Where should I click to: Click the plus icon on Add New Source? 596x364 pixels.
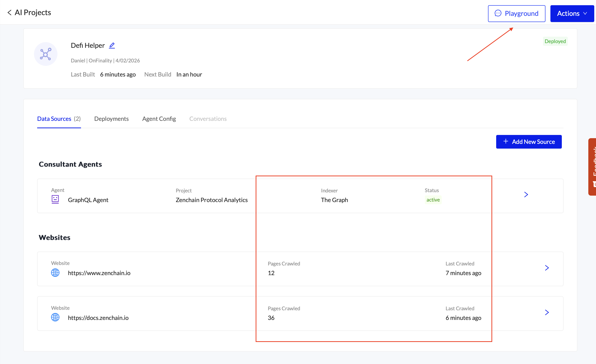pos(506,141)
